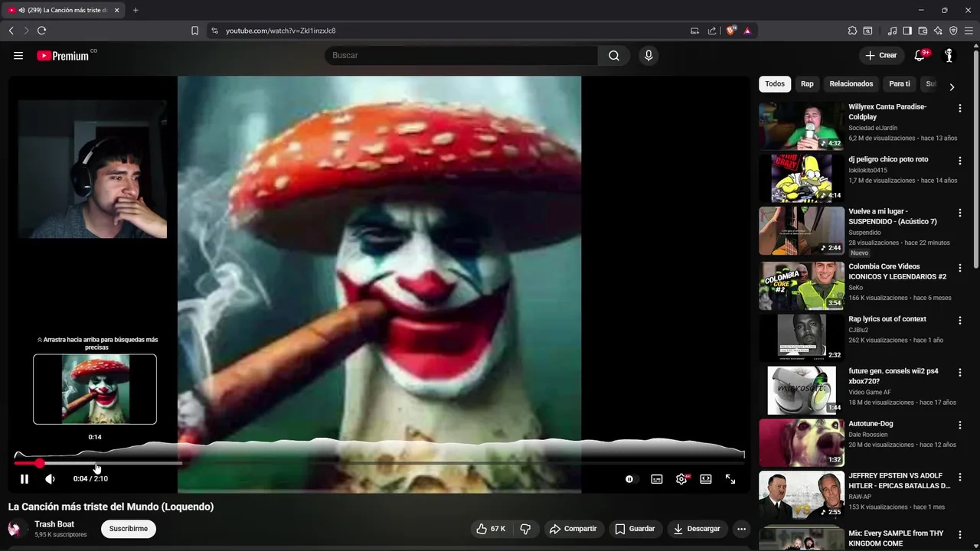Pause the video

(x=24, y=479)
